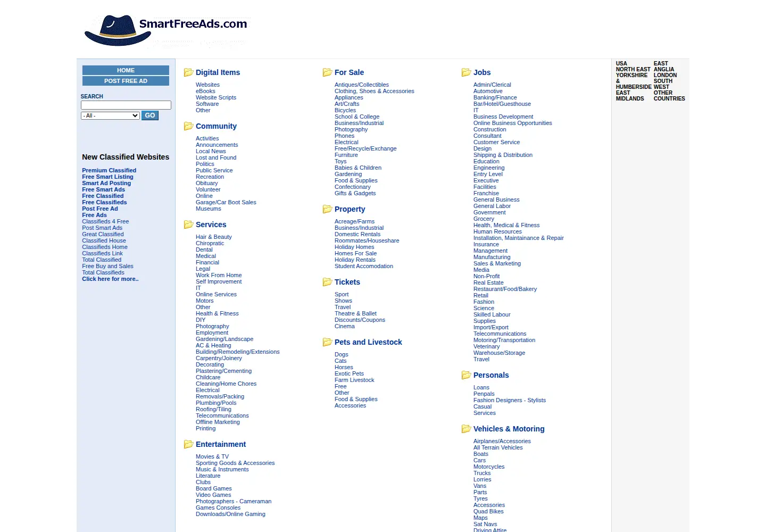Image resolution: width=766 pixels, height=532 pixels.
Task: Click the SmartFreeAds.com hat logo
Action: pyautogui.click(x=166, y=30)
